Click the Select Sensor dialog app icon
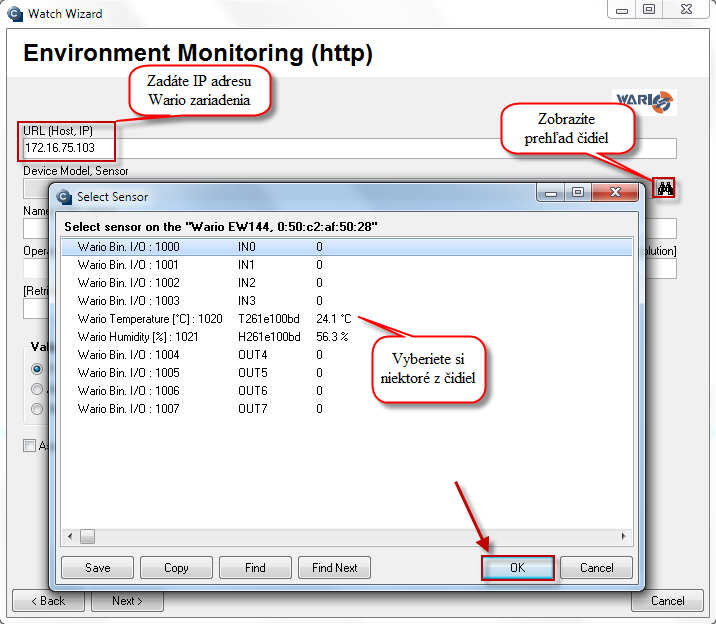 pos(64,197)
